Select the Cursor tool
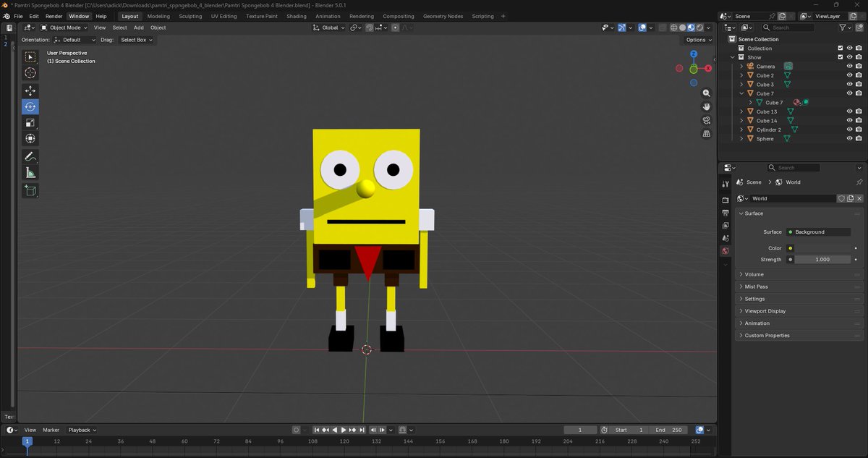This screenshot has width=868, height=458. coord(30,73)
